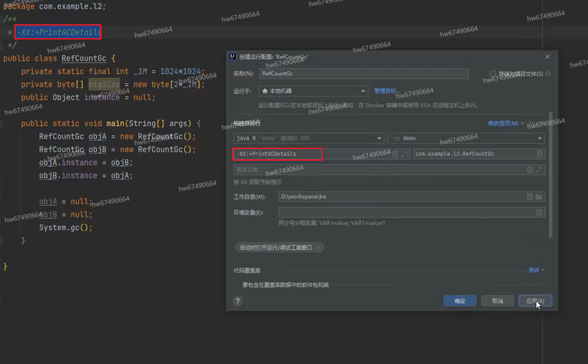The image size is (588, 364).
Task: Edit environment variables via list icon
Action: click(539, 212)
